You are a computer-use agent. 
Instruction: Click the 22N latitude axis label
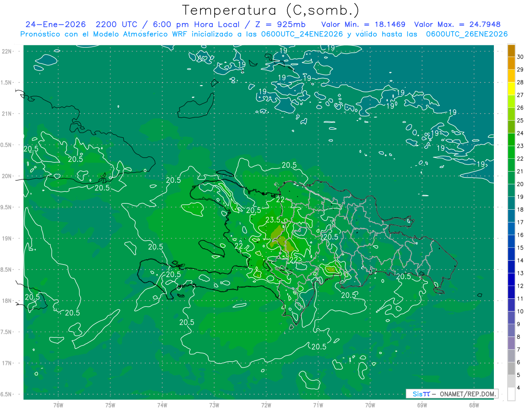[x=7, y=51]
